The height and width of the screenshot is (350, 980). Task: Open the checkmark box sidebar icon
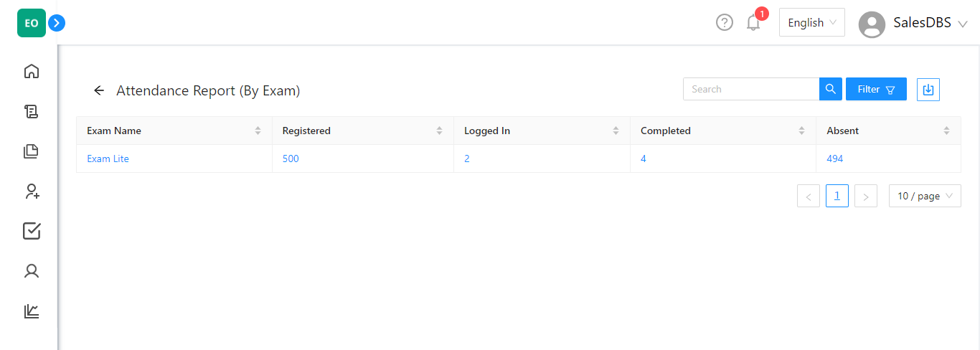(32, 231)
